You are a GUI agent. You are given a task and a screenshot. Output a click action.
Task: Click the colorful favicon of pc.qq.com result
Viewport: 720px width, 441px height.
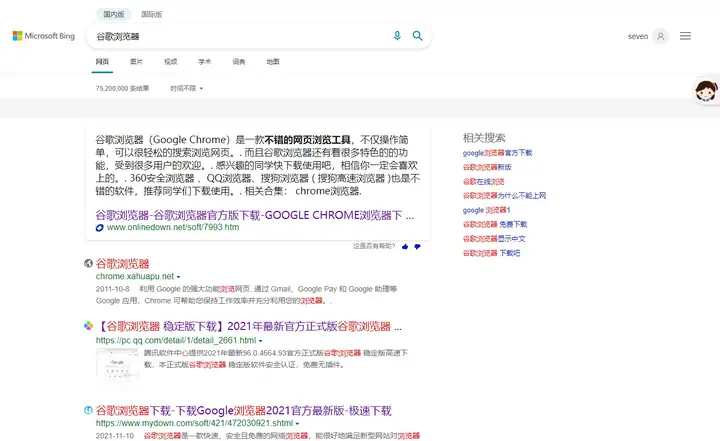click(89, 326)
